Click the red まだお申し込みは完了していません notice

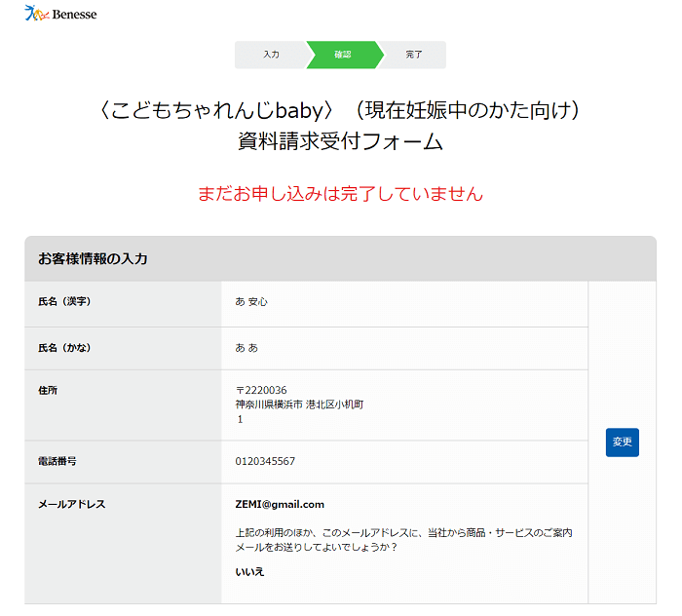click(x=341, y=194)
